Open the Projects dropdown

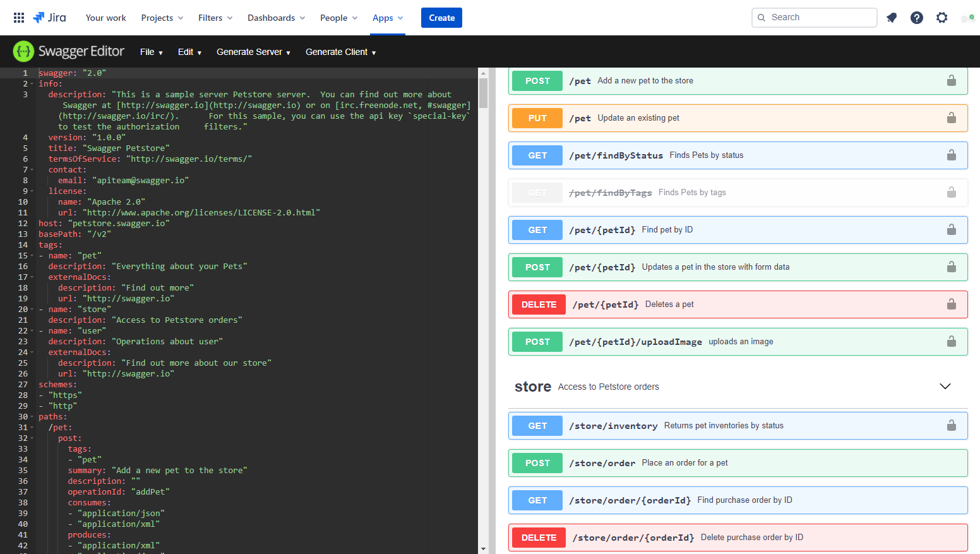(162, 18)
